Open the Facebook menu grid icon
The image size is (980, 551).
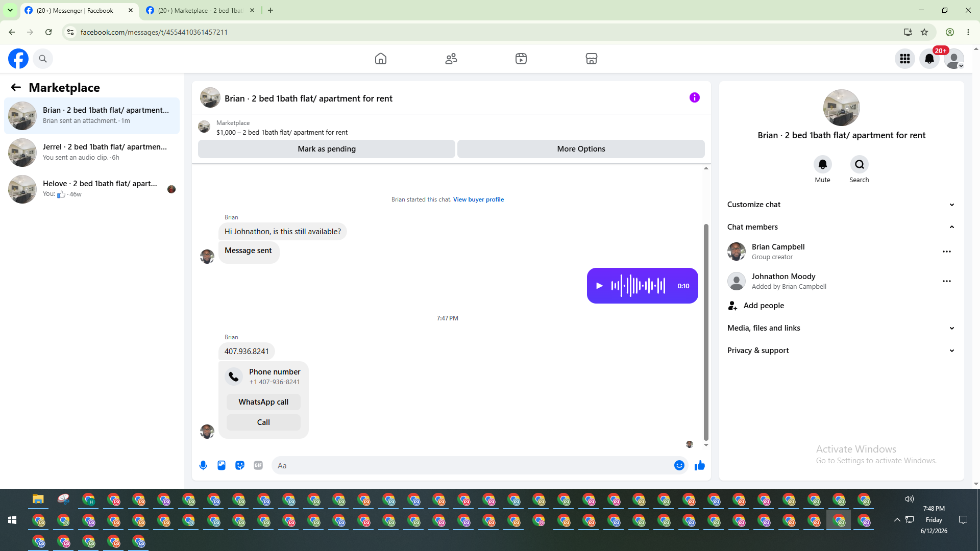905,59
